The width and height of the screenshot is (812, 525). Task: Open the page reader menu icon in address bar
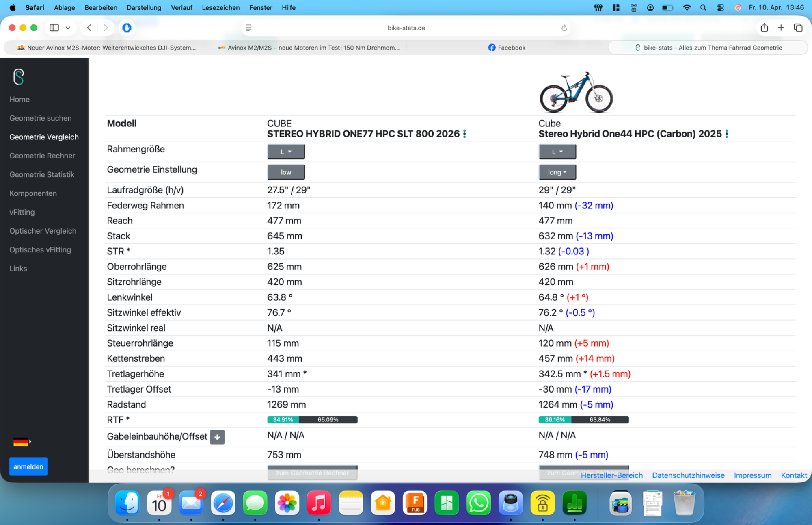click(248, 28)
